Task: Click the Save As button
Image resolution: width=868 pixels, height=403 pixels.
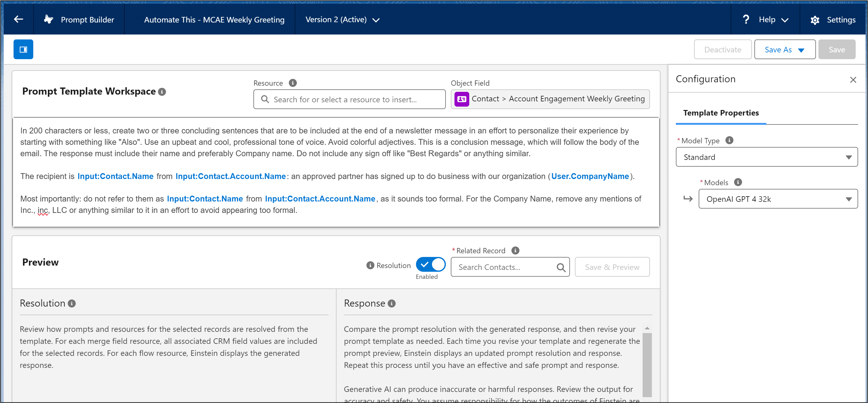Action: [783, 49]
